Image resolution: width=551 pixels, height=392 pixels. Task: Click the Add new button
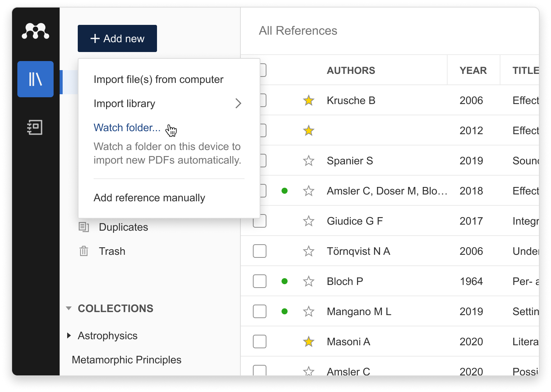tap(117, 38)
